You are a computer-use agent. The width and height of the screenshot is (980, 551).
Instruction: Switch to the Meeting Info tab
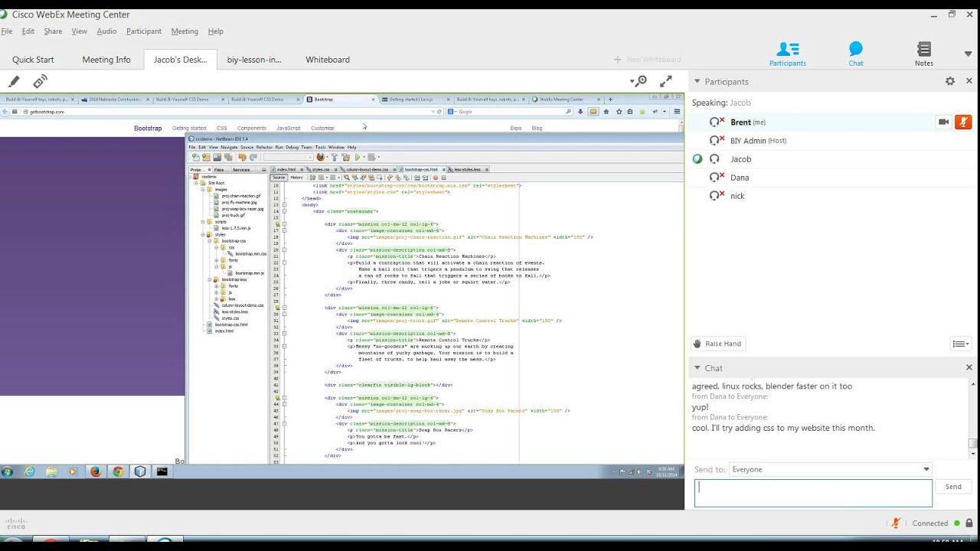[x=106, y=60]
